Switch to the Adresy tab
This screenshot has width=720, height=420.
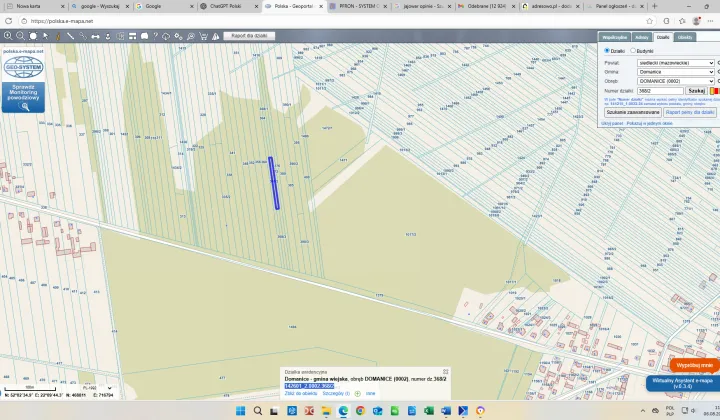(642, 37)
